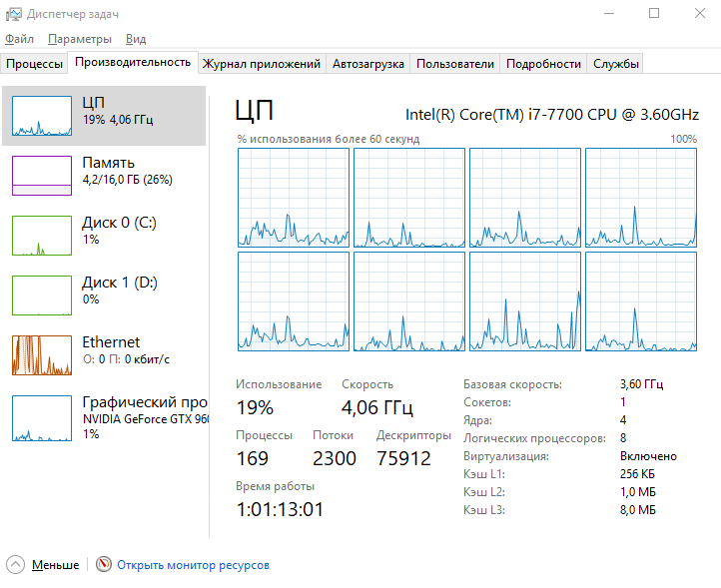Click the resource monitor gauge icon
Screen dimensions: 721x588
tap(104, 564)
